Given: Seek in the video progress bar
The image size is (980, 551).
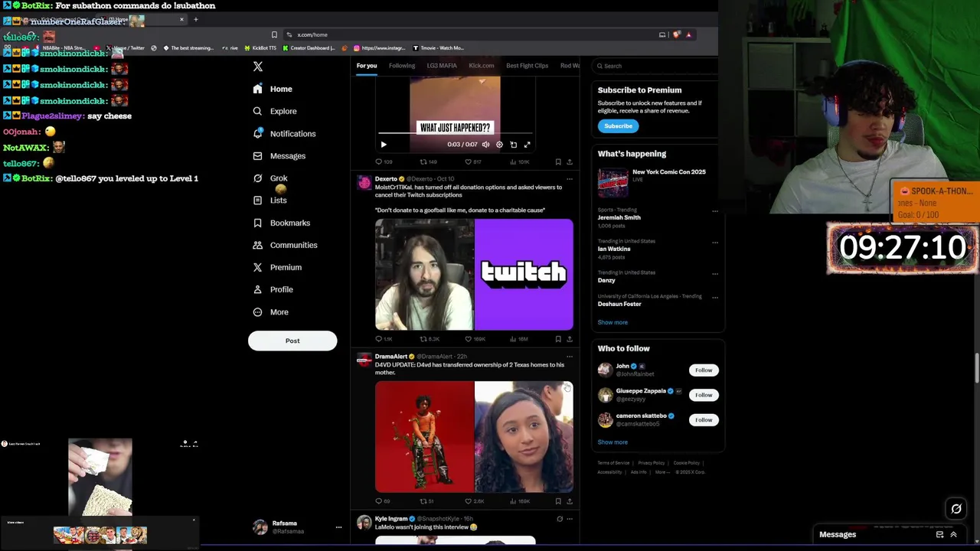Looking at the screenshot, I should click(x=455, y=133).
